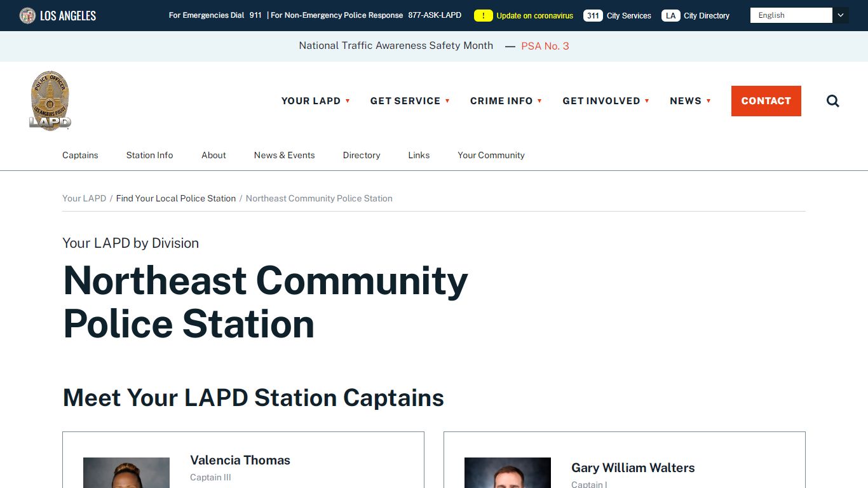Expand the NEWS menu
868x488 pixels.
(690, 101)
